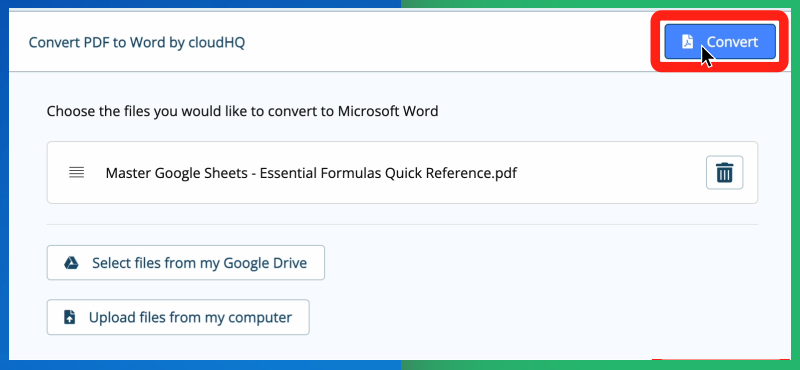Click Microsoft Word in the instruction line

388,111
